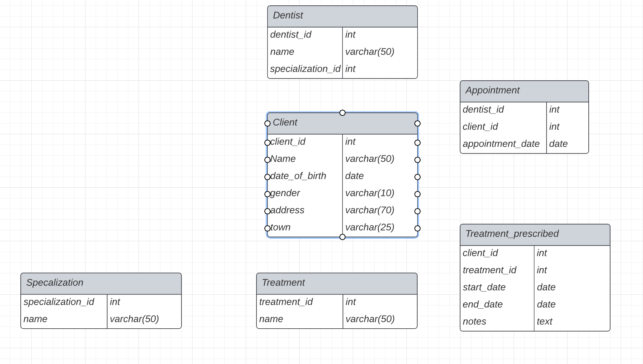Viewport: 643px width, 364px height.
Task: Select the treatment_id field in Treatment
Action: pos(286,302)
